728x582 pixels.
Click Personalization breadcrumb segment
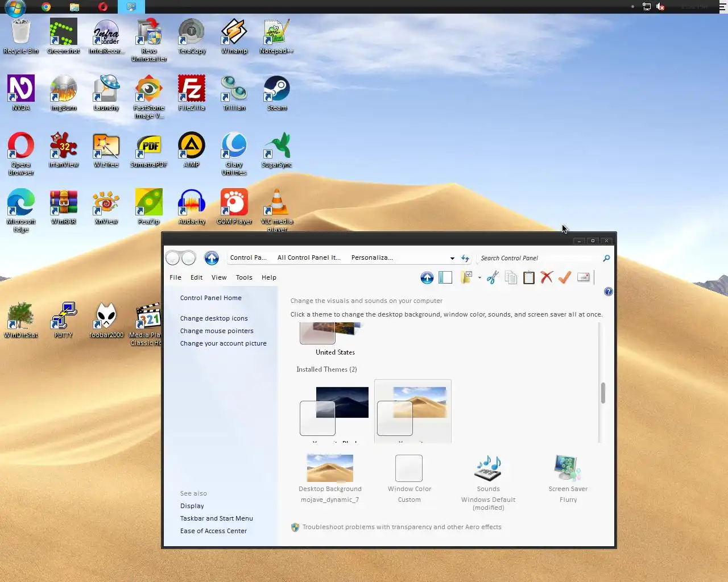[x=372, y=257]
